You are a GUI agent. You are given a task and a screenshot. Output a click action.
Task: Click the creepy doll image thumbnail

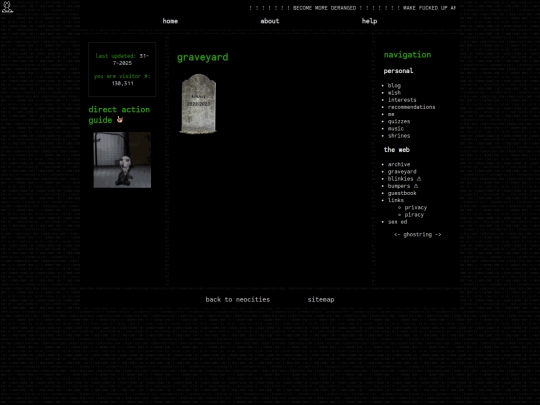[x=122, y=160]
